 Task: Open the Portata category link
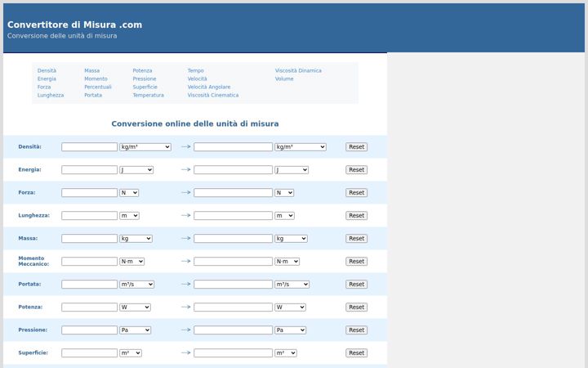[93, 96]
